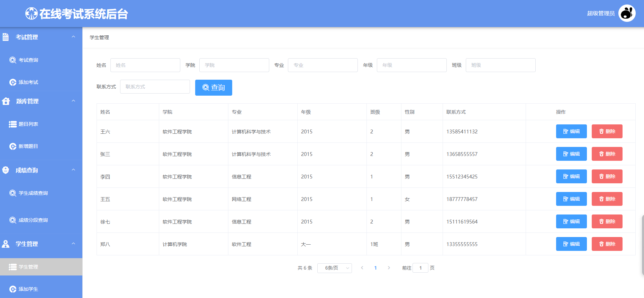Click the 学生成绩查询 magnifier icon
Viewport: 644px width, 298px height.
click(13, 193)
